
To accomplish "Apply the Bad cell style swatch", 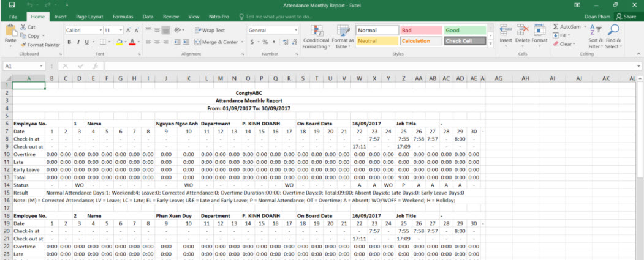I will click(x=420, y=30).
